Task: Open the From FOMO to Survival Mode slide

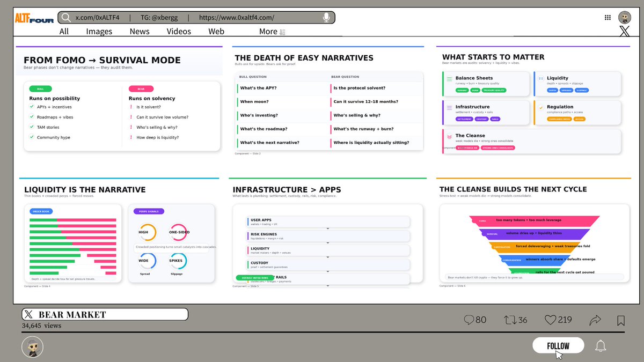Action: pos(119,99)
